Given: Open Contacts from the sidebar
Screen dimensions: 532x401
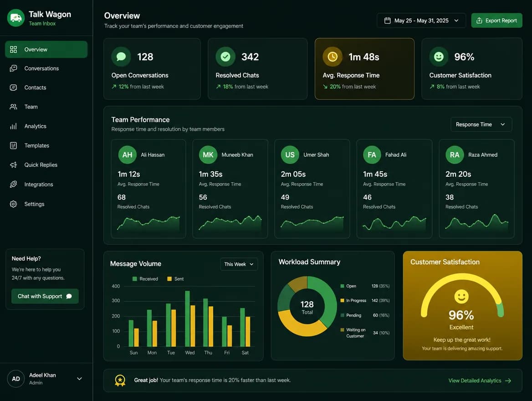Looking at the screenshot, I should (x=46, y=87).
